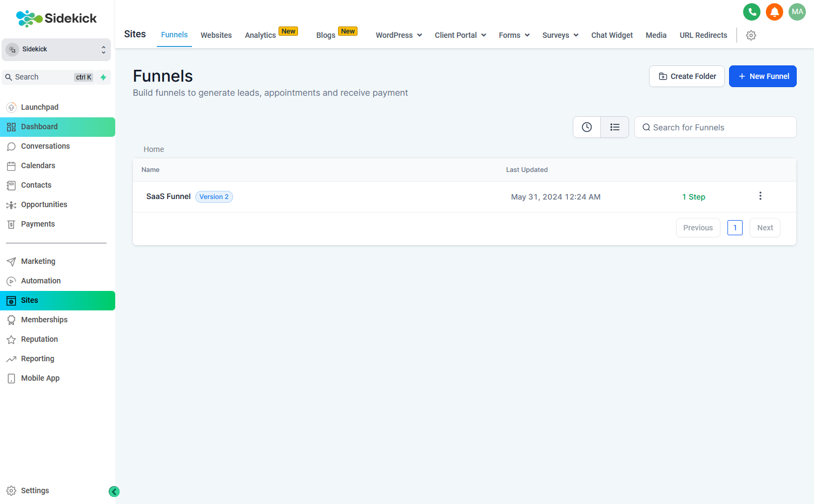814x504 pixels.
Task: Open Opportunities in the sidebar
Action: click(57, 204)
